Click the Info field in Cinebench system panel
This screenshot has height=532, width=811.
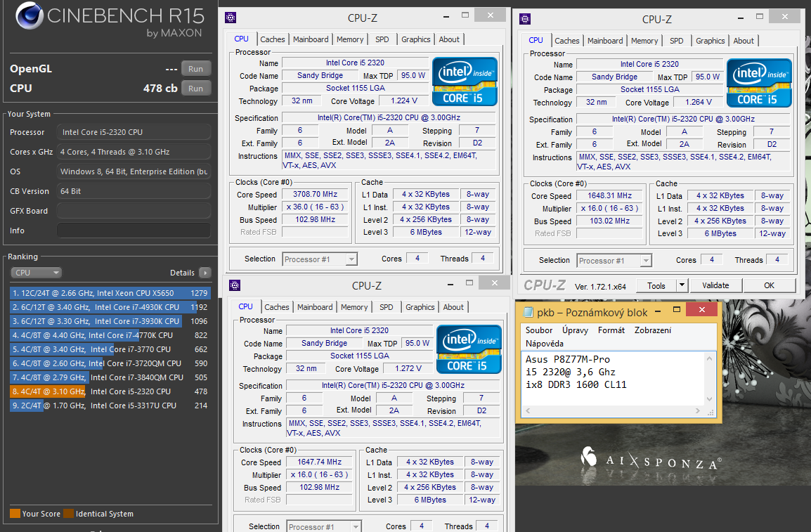click(x=134, y=231)
